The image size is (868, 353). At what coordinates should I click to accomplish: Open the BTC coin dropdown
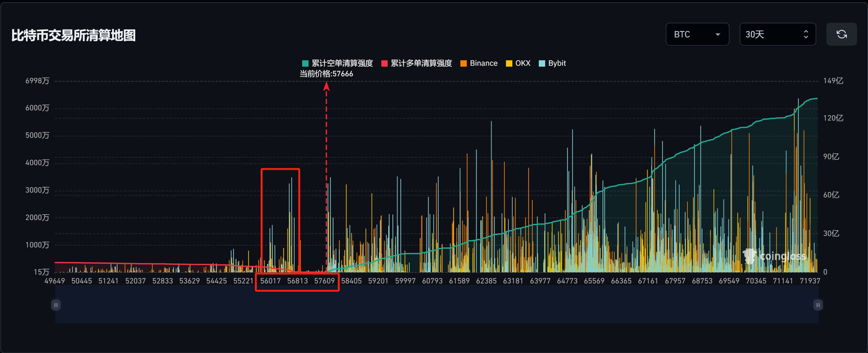click(x=697, y=34)
